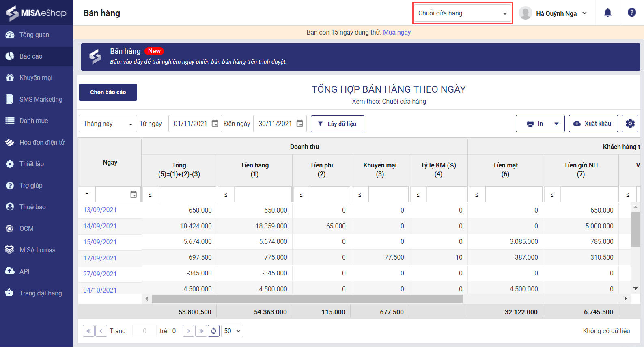Open report settings gear icon
The width and height of the screenshot is (644, 347).
(630, 124)
